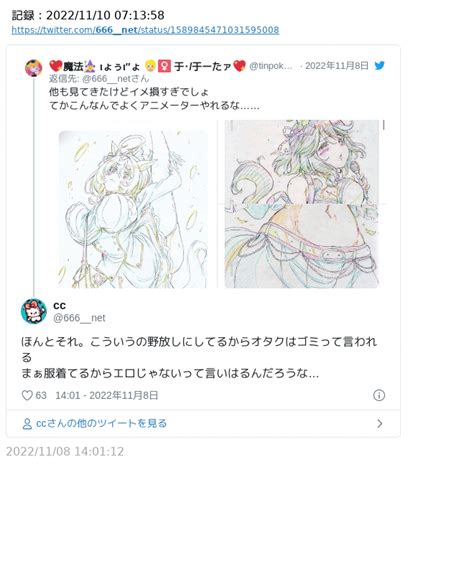Open the upper right sketch thumbnail
Image resolution: width=474 pixels, height=566 pixels.
(x=302, y=162)
